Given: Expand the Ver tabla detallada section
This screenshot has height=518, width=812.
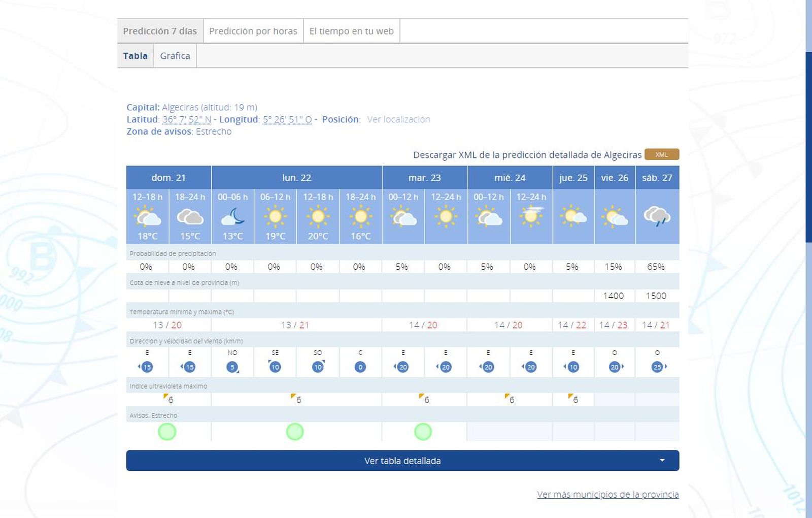Looking at the screenshot, I should pyautogui.click(x=402, y=461).
